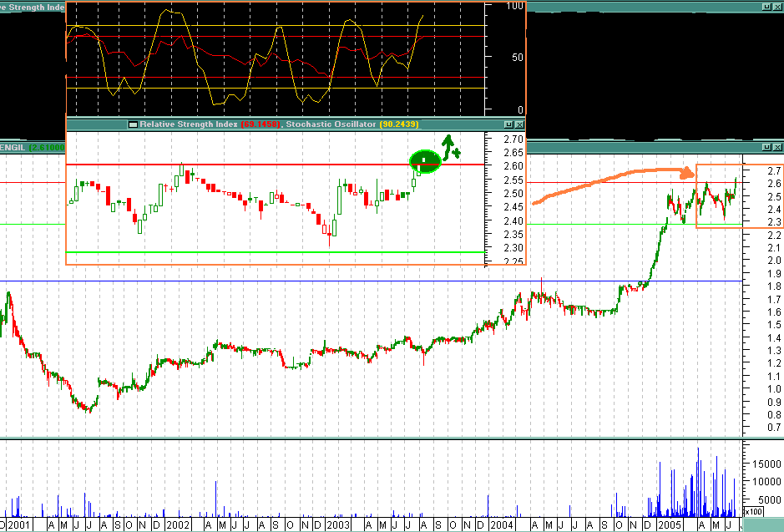
Task: Maximize the Relative Strength Index inset window
Action: click(508, 124)
